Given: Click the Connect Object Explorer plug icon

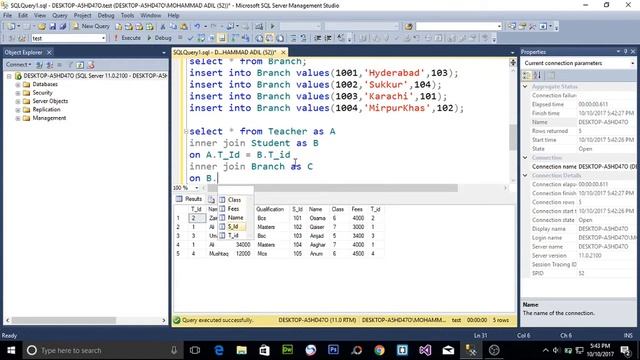Looking at the screenshot, I should 40,64.
